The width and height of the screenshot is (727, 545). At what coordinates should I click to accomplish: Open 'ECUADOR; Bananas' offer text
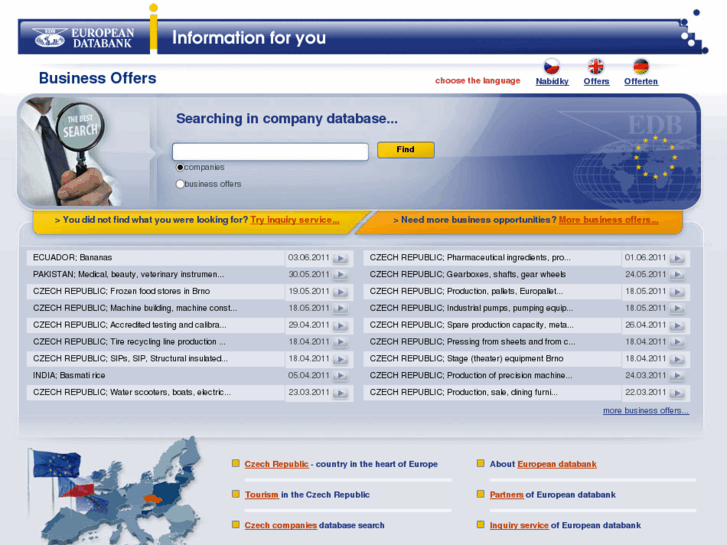pyautogui.click(x=72, y=257)
